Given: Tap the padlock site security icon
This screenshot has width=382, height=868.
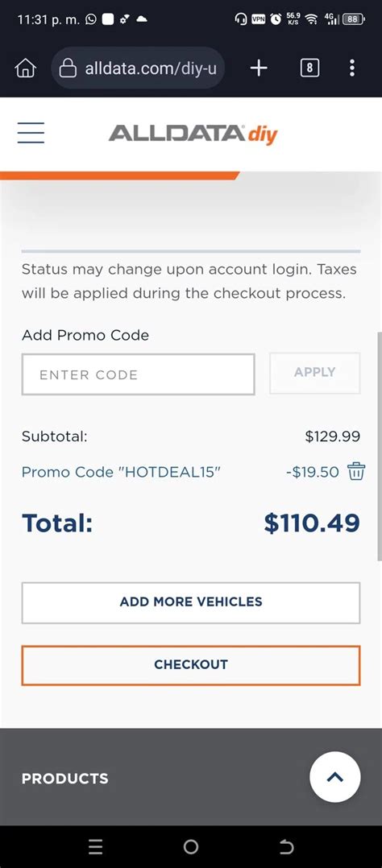Looking at the screenshot, I should [x=68, y=68].
